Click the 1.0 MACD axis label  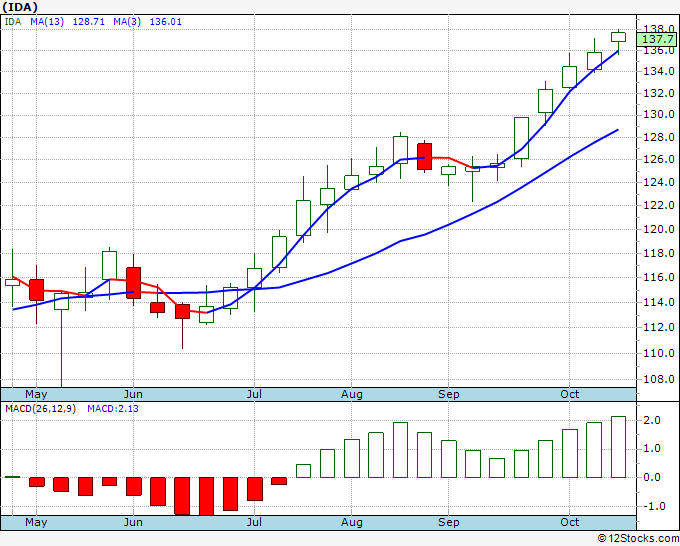click(x=652, y=448)
